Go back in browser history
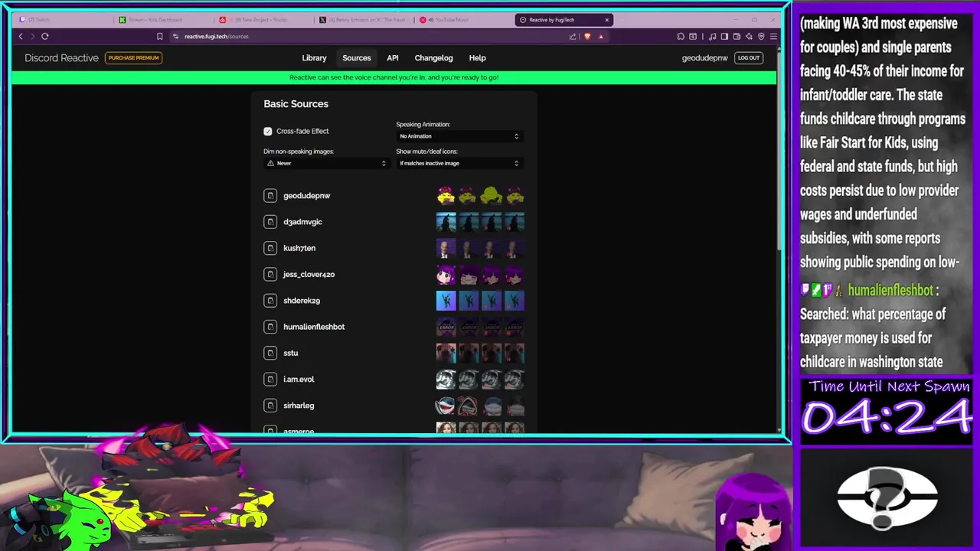980x551 pixels. [21, 36]
